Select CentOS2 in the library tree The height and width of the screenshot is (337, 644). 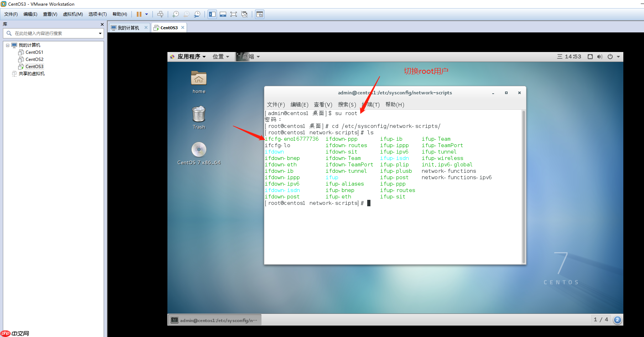34,59
